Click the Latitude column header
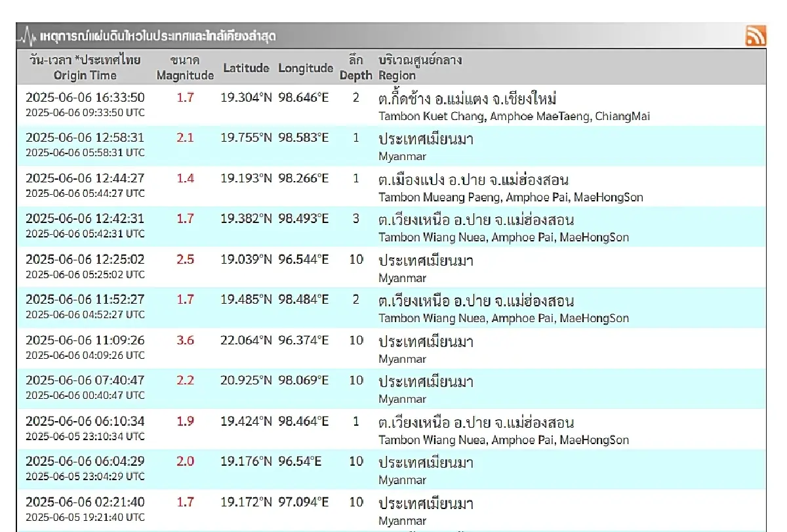This screenshot has width=787, height=532. pos(246,68)
